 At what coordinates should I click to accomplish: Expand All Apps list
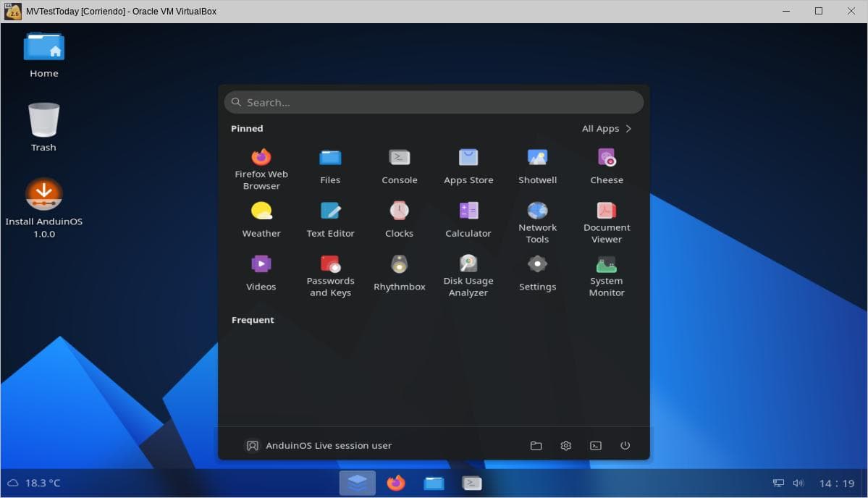coord(607,128)
